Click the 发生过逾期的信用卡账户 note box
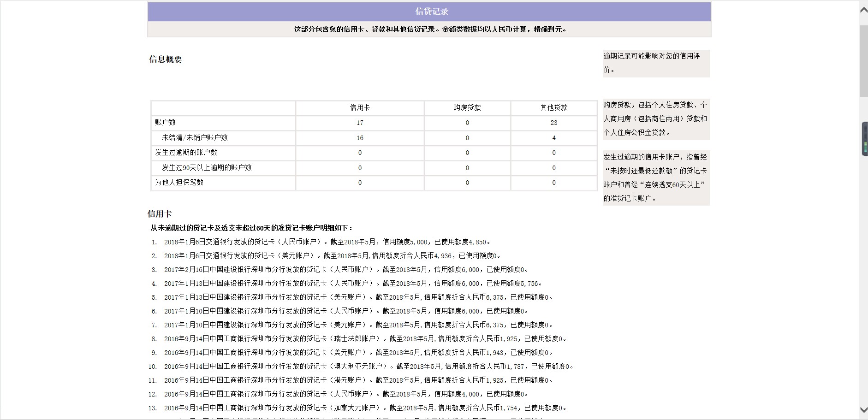This screenshot has width=868, height=420. click(656, 178)
